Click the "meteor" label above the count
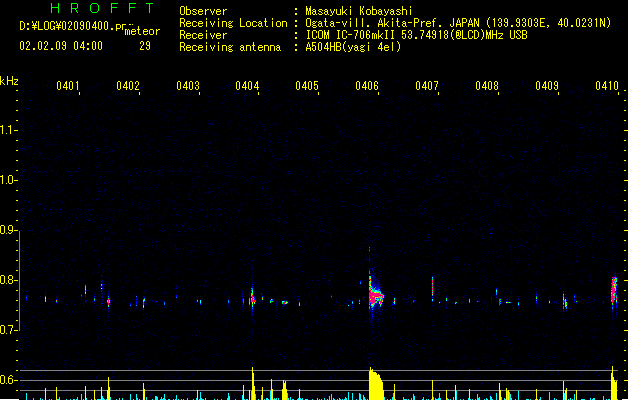Screen dimensions: 629x400 (x=142, y=31)
